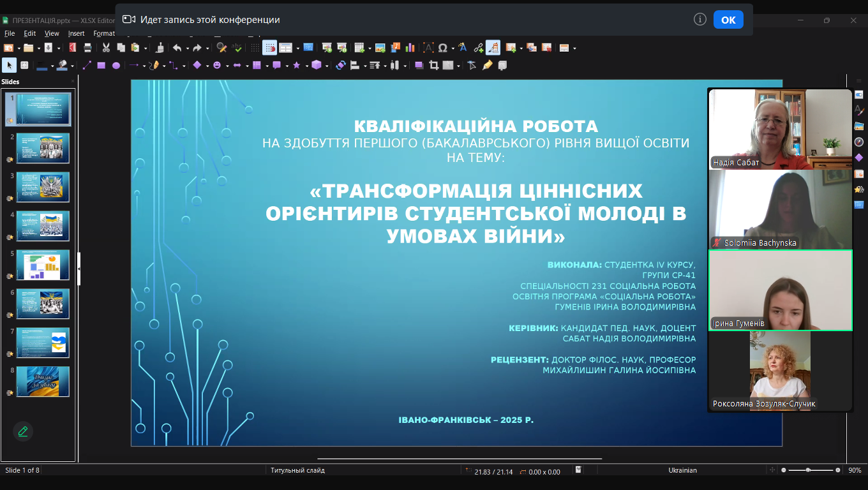Adjust the zoom slider in status bar
Screen dimensions: 868x490
(x=809, y=470)
